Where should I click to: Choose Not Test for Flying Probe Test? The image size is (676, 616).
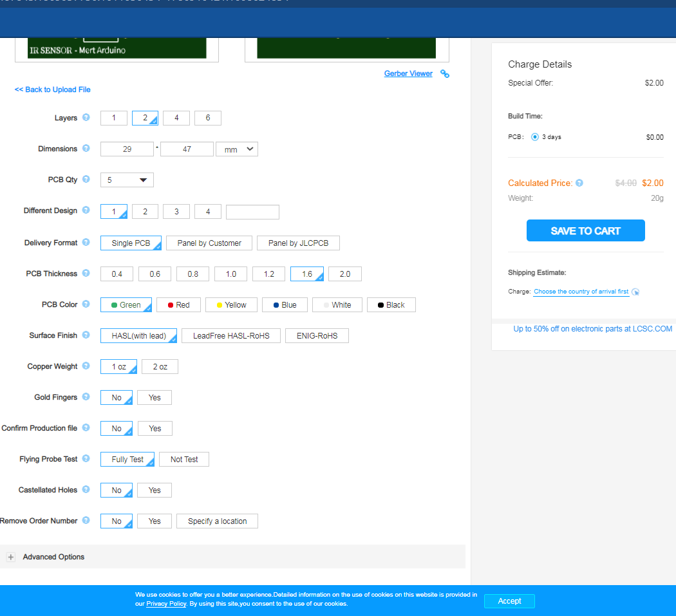pyautogui.click(x=184, y=460)
